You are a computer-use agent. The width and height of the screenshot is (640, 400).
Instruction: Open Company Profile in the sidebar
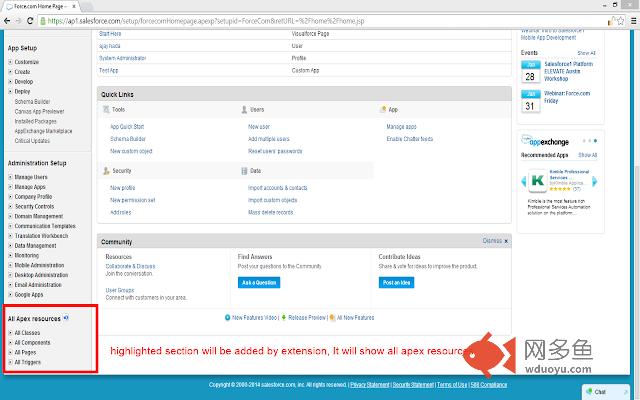[33, 197]
